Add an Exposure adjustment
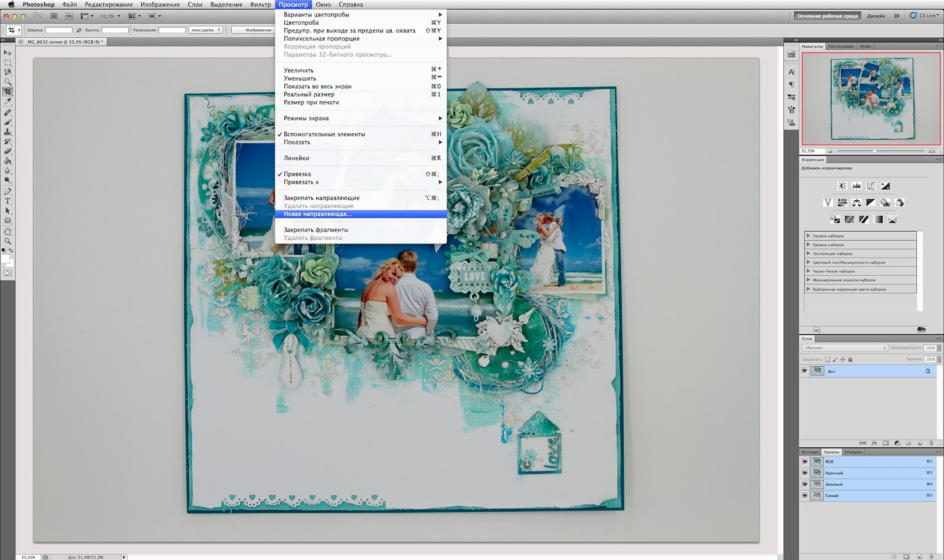The width and height of the screenshot is (944, 560). pos(885,186)
